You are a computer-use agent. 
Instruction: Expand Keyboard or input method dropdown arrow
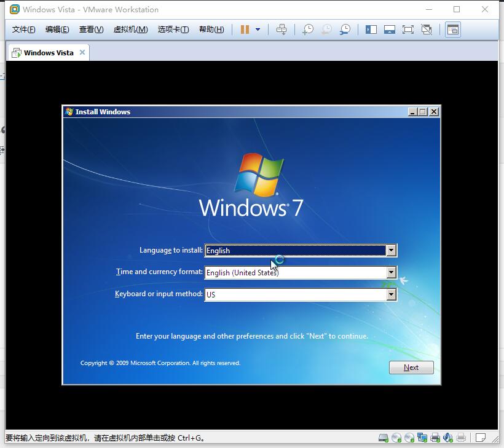391,294
